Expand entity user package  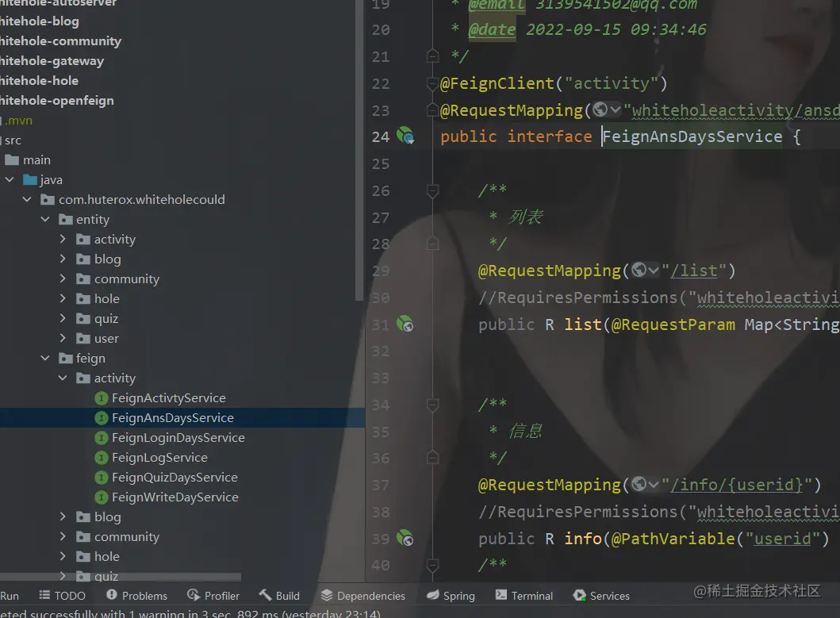[x=63, y=339]
